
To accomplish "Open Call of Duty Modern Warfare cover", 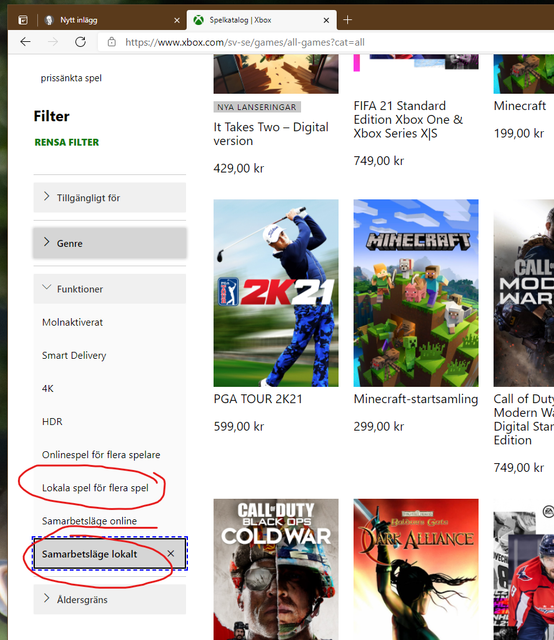I will tap(524, 293).
